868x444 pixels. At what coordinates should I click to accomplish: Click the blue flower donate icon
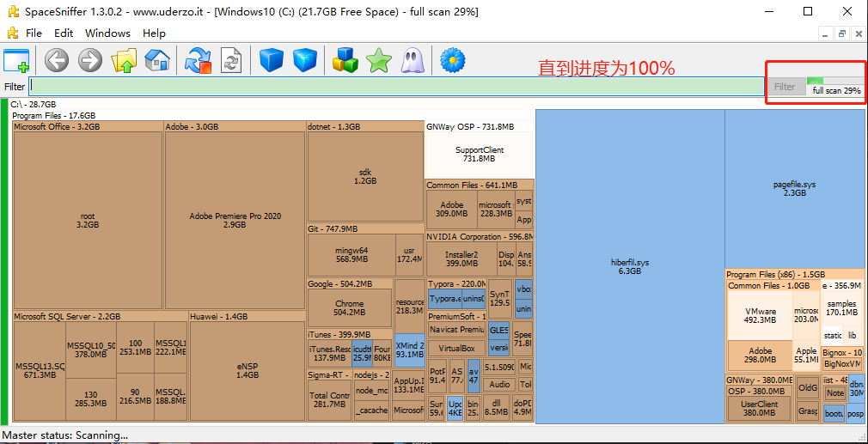[x=453, y=60]
